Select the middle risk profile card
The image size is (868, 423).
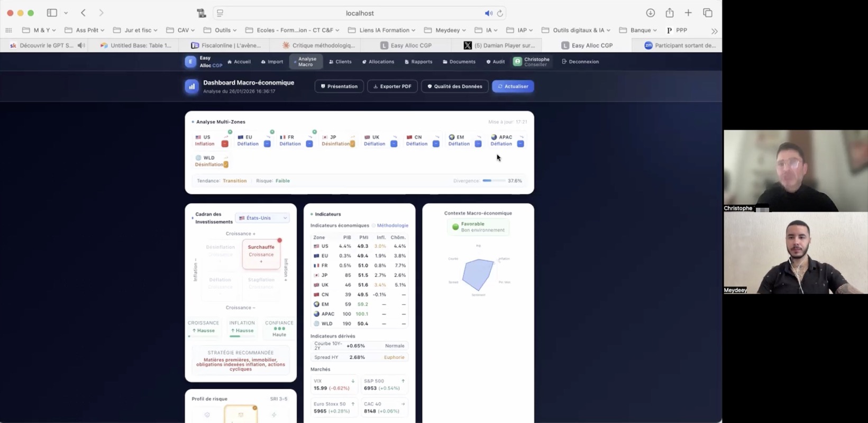pyautogui.click(x=241, y=415)
